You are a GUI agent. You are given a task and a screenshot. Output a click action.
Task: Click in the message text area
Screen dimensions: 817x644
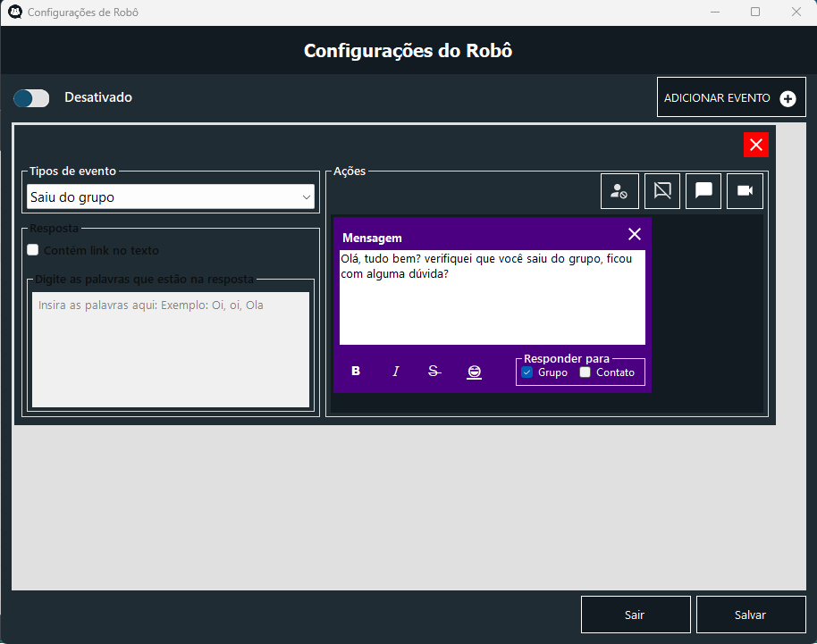click(x=492, y=308)
